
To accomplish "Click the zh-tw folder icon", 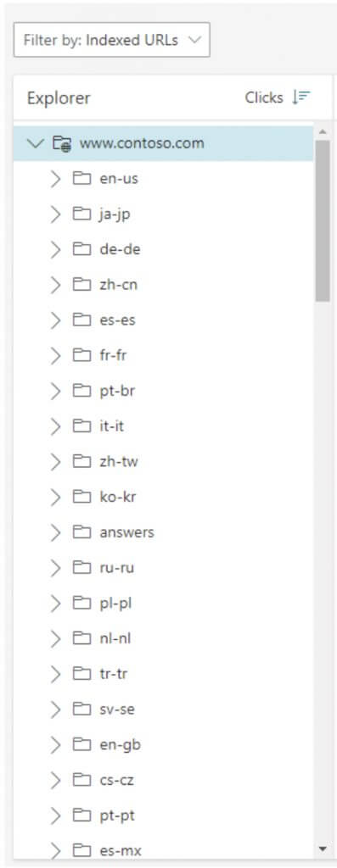I will [81, 462].
